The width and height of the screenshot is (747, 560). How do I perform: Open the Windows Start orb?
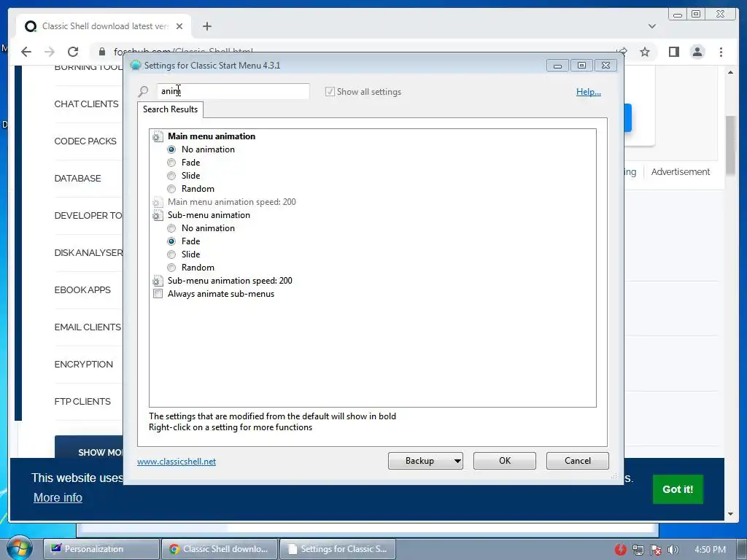(x=20, y=548)
